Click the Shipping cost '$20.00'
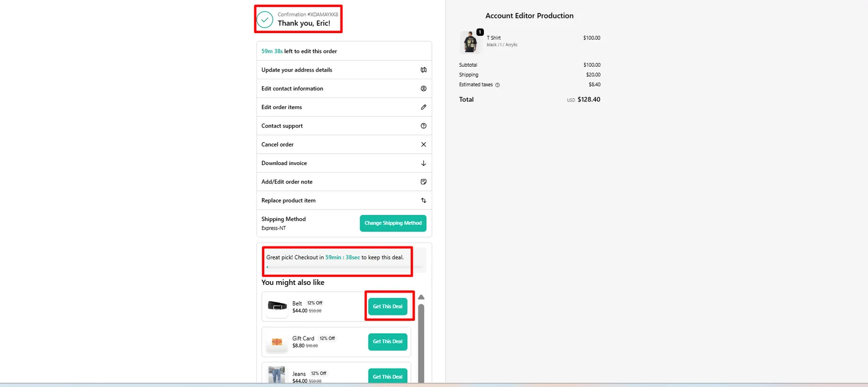This screenshot has width=868, height=387. (x=593, y=75)
